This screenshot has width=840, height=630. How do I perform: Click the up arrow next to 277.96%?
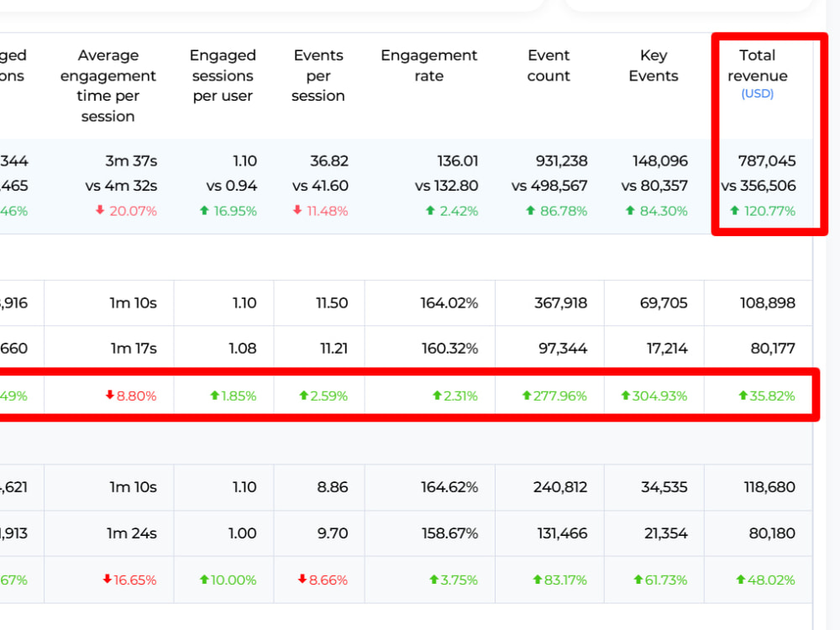(527, 396)
